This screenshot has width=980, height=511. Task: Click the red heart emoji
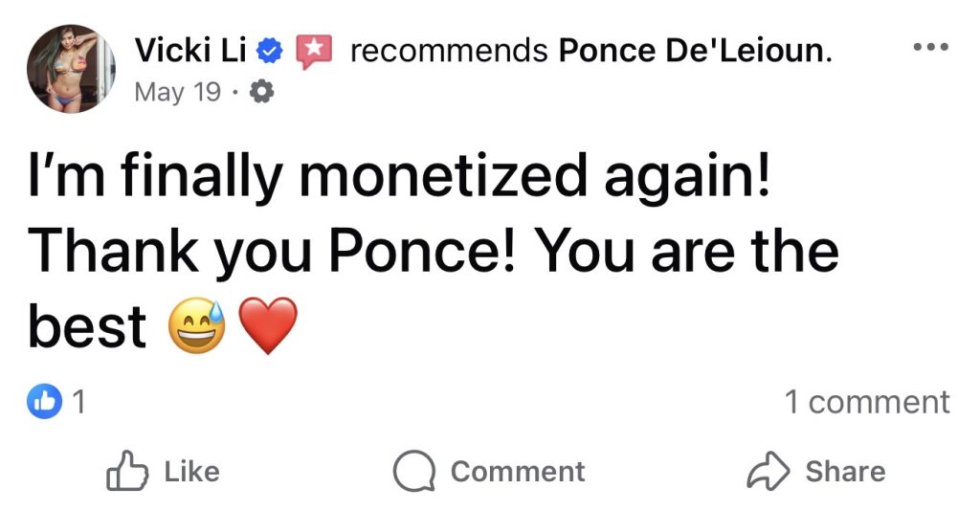267,326
